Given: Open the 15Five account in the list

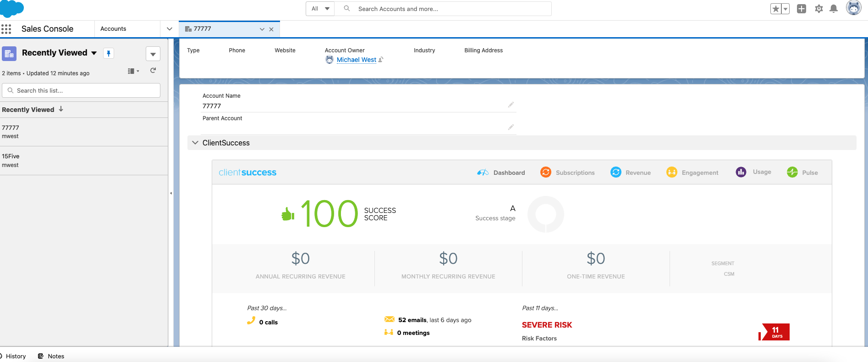Looking at the screenshot, I should pyautogui.click(x=11, y=156).
